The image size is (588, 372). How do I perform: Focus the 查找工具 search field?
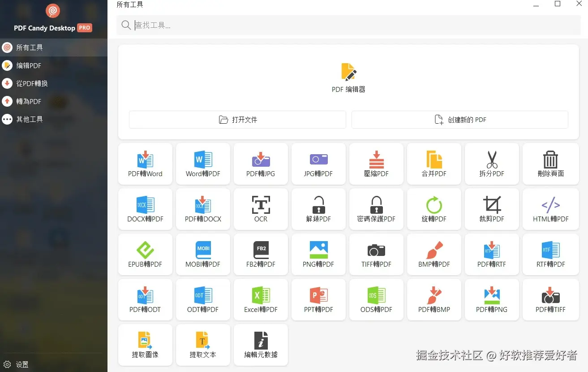click(348, 25)
